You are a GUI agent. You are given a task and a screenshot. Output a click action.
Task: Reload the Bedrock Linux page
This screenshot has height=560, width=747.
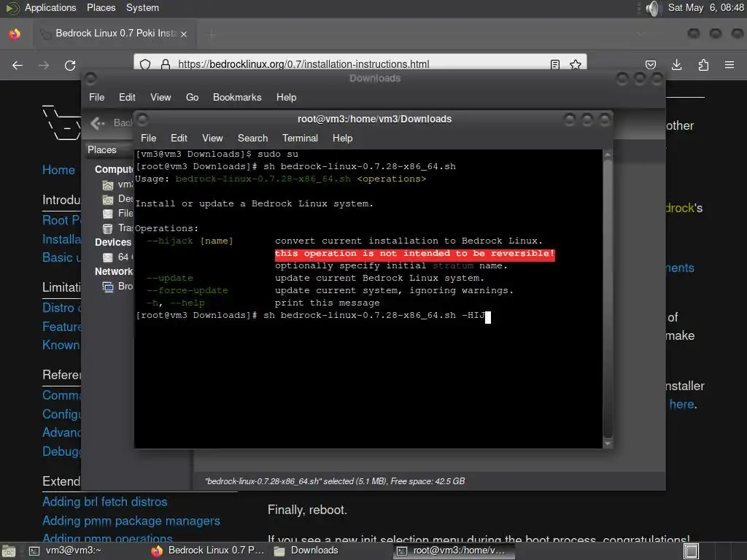(70, 65)
